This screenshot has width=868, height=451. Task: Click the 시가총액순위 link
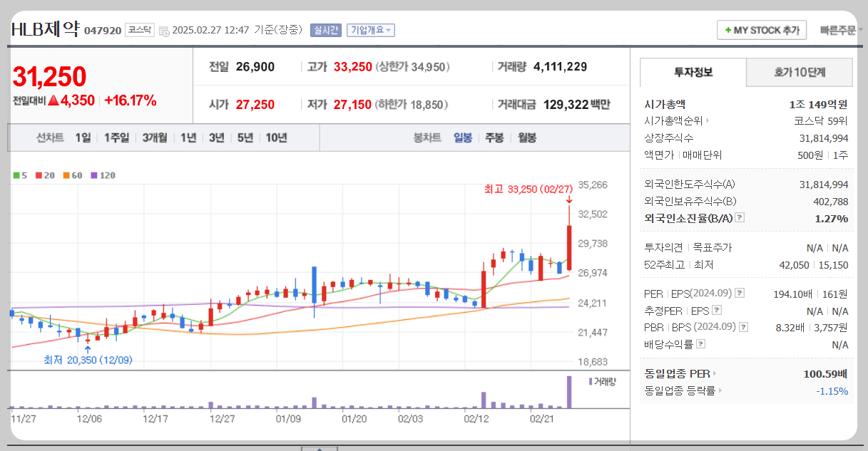click(673, 121)
